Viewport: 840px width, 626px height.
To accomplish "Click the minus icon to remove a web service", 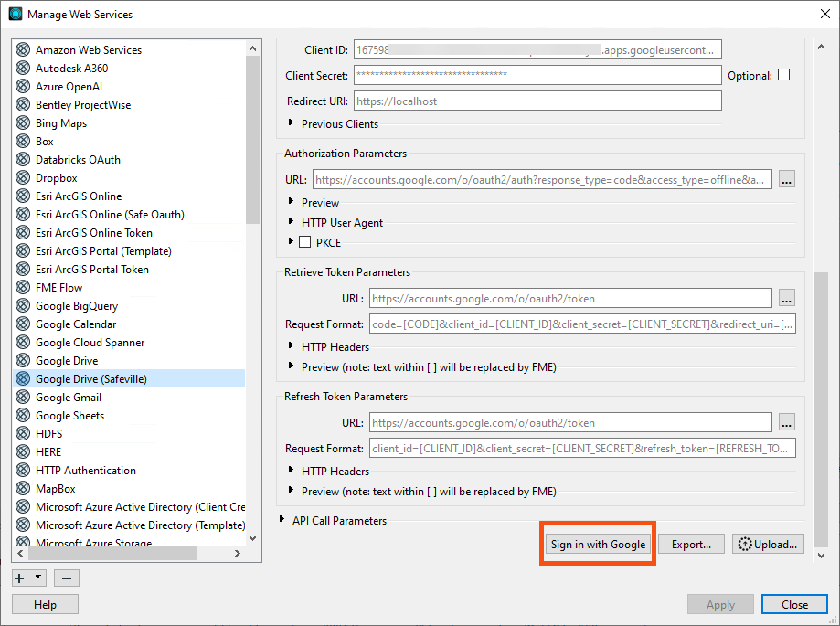I will point(67,578).
